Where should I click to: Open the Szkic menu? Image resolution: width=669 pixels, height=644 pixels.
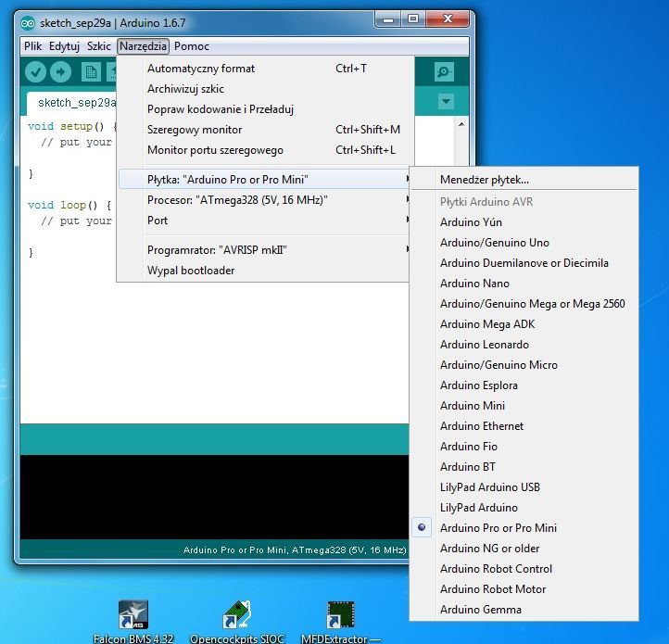99,46
